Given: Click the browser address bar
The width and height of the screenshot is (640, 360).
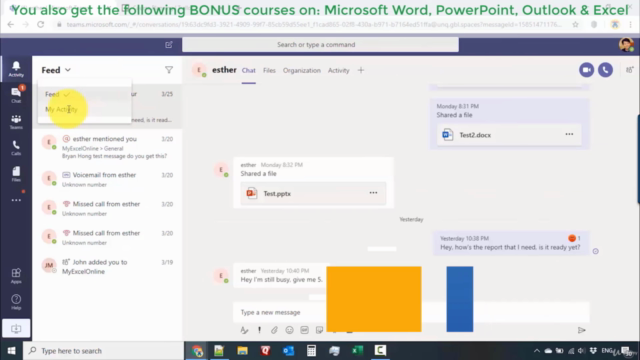Looking at the screenshot, I should point(314,24).
